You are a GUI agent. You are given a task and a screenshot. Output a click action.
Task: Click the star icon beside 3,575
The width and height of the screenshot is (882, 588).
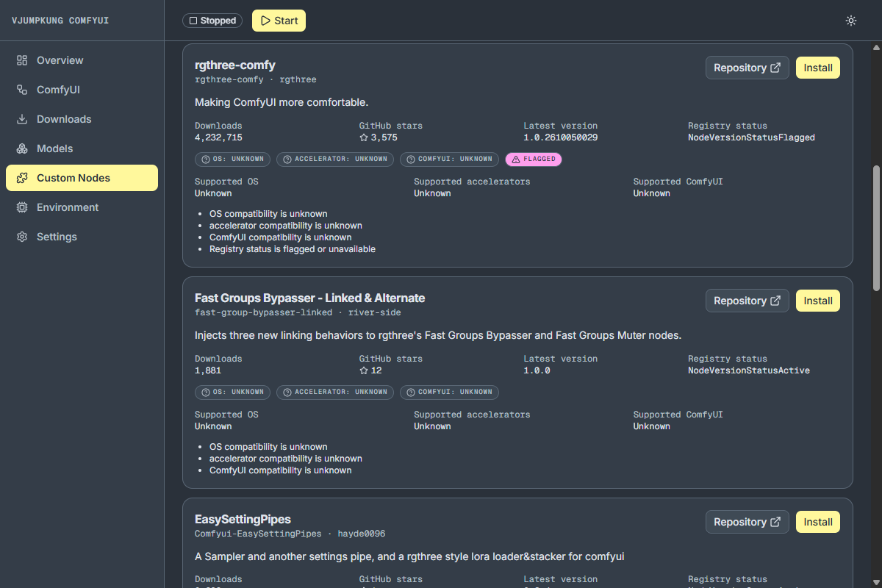[x=363, y=137]
